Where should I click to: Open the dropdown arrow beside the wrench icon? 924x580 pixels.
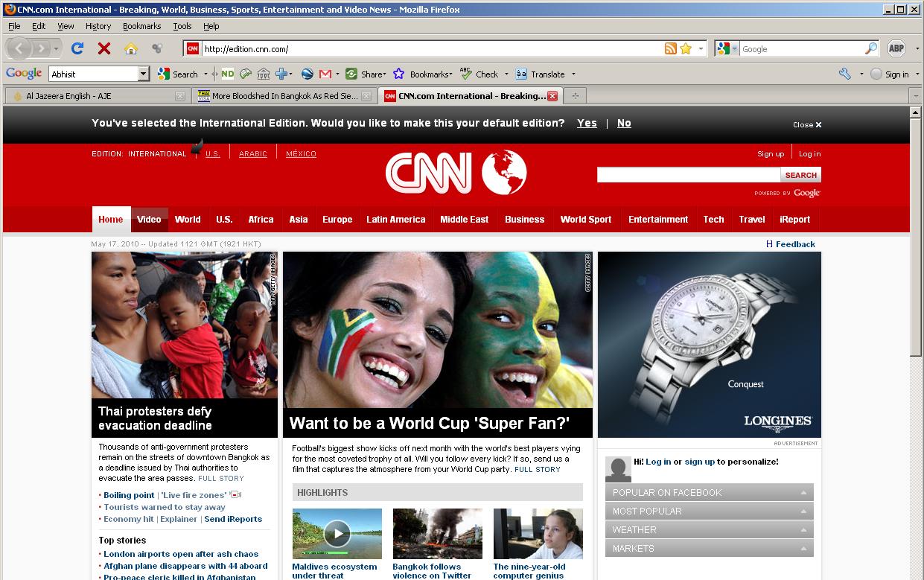tap(861, 74)
